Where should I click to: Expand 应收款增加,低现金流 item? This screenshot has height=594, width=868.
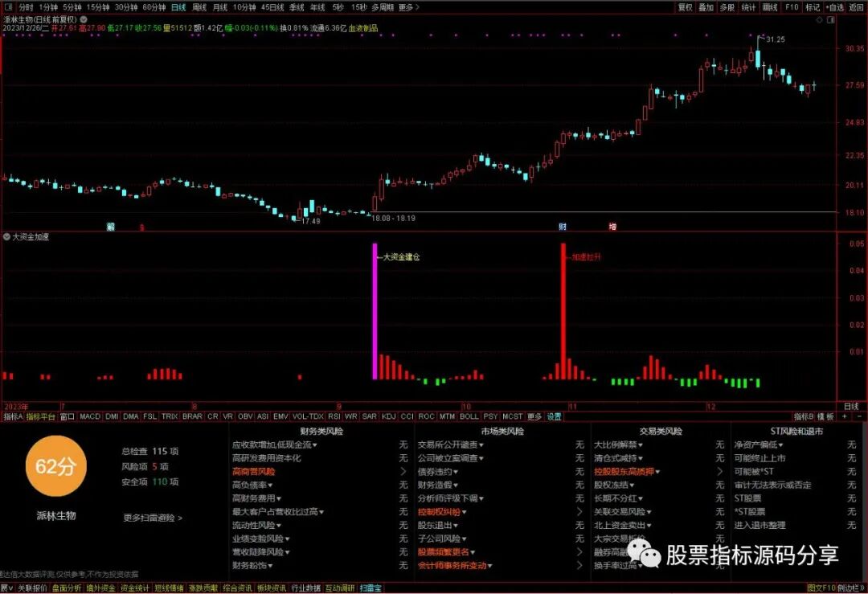tap(275, 444)
